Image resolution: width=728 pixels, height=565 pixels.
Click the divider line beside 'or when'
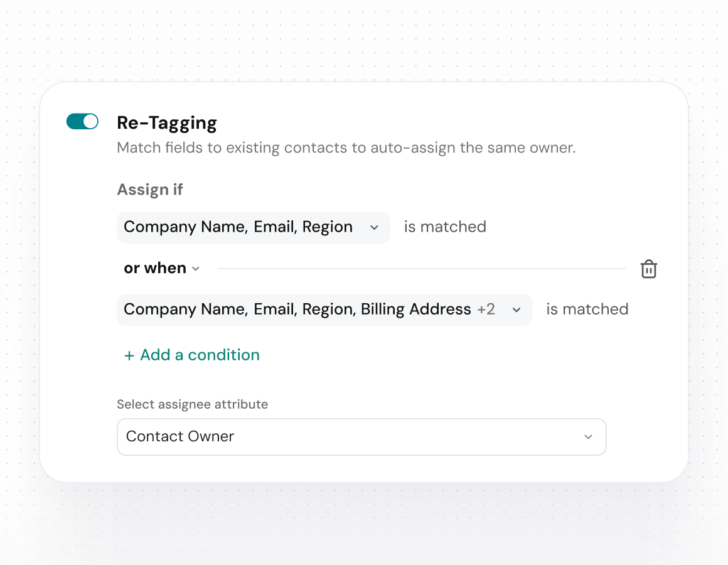click(420, 269)
